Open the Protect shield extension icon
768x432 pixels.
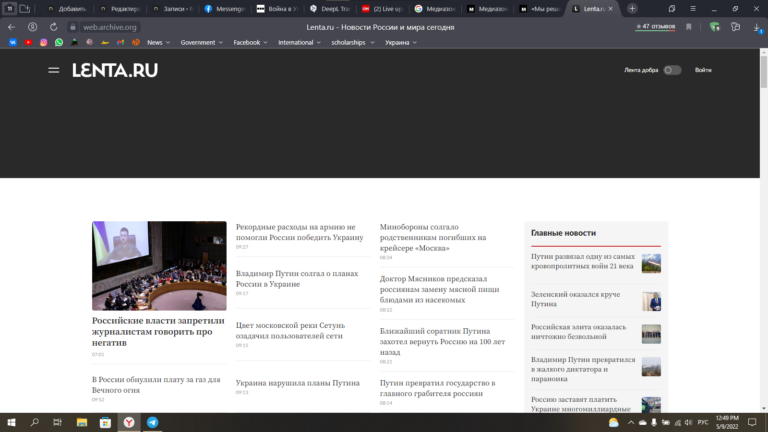pyautogui.click(x=715, y=27)
